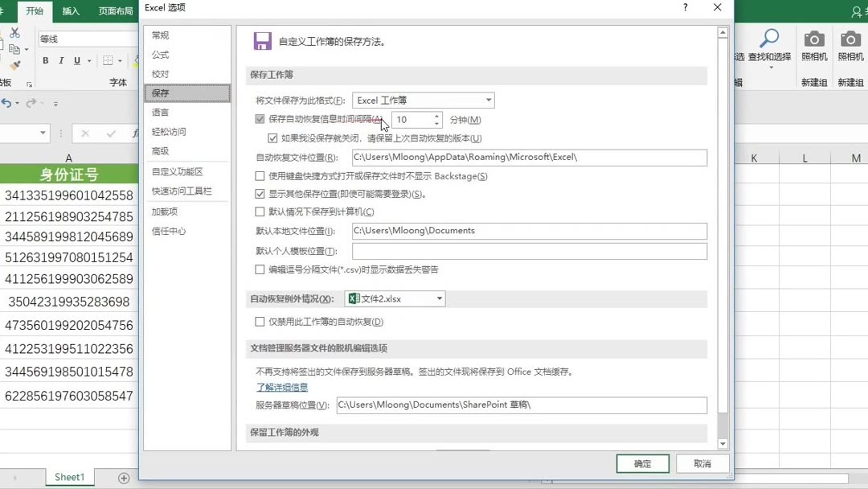The image size is (868, 489).
Task: Disable 显示其他保存位置 option
Action: pos(260,193)
